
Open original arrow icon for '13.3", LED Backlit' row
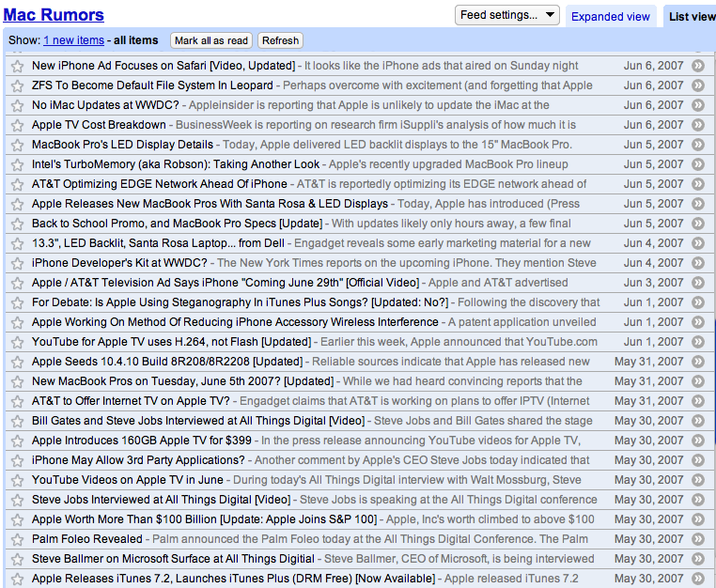point(698,243)
